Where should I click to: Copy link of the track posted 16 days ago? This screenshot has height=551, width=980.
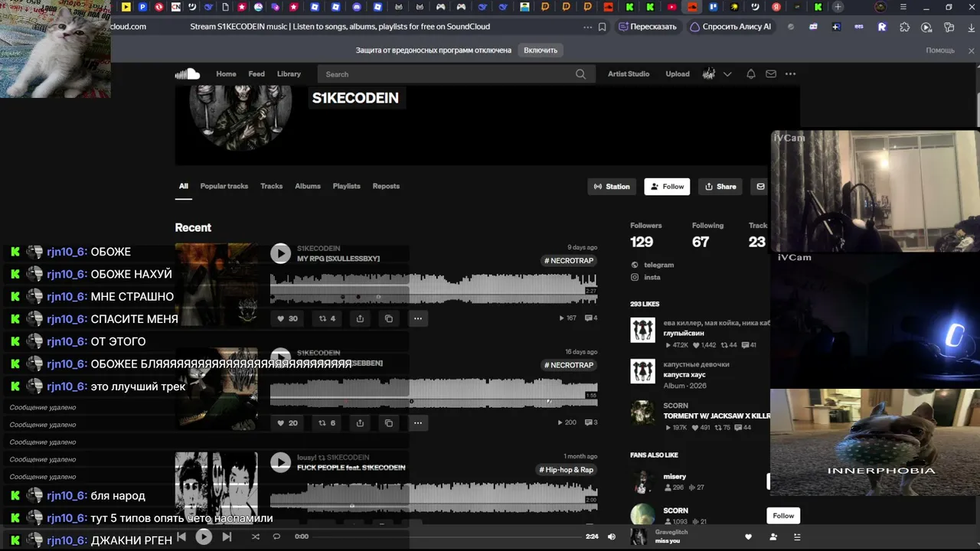click(389, 422)
